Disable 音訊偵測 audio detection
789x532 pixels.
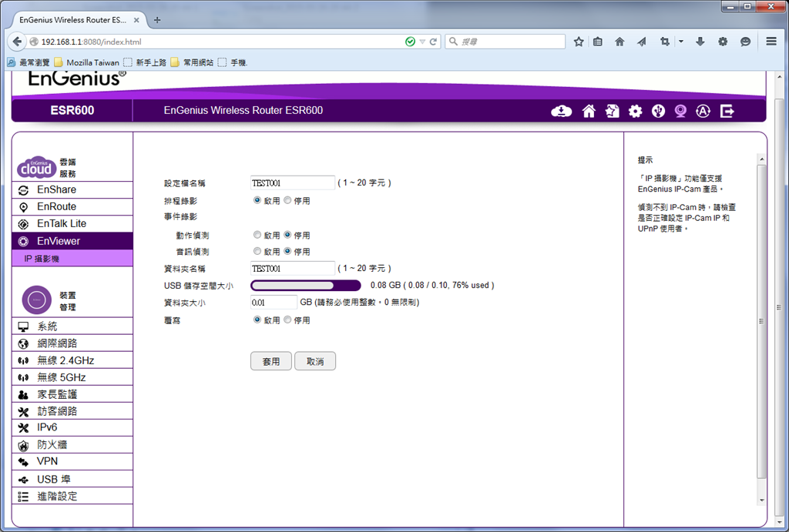(x=287, y=251)
